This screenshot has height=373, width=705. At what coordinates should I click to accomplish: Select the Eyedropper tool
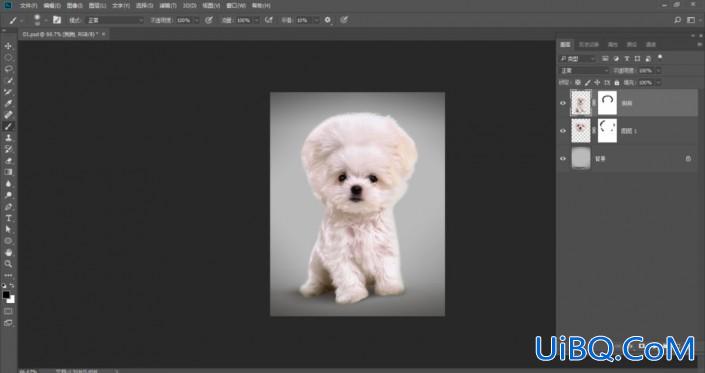point(8,103)
